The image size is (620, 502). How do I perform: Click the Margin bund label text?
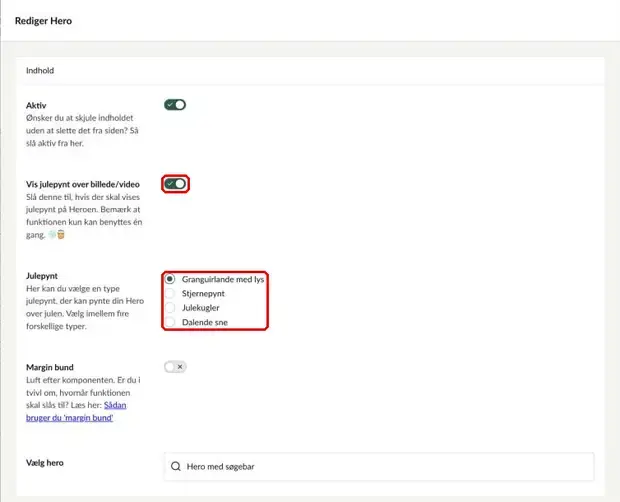point(50,367)
